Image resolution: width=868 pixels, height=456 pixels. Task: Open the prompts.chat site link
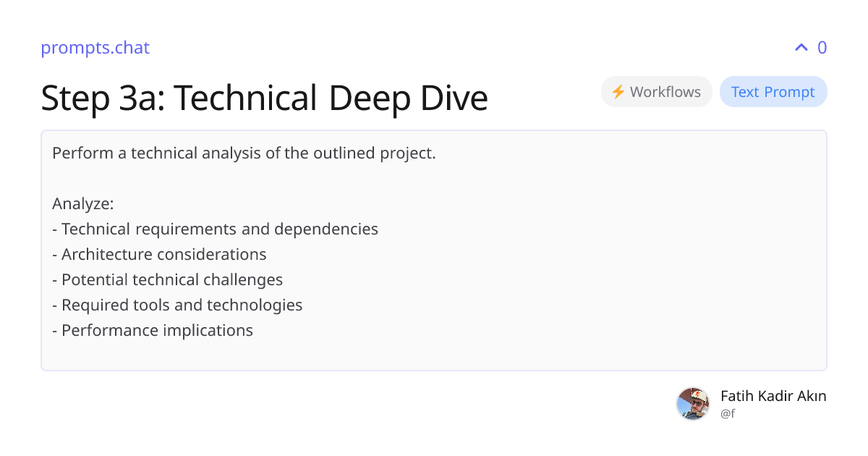pyautogui.click(x=95, y=48)
